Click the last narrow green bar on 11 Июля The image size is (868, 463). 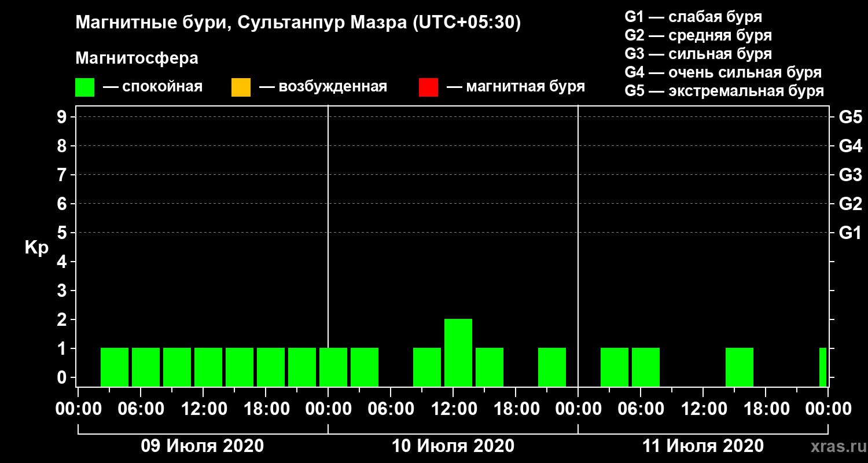click(x=823, y=367)
